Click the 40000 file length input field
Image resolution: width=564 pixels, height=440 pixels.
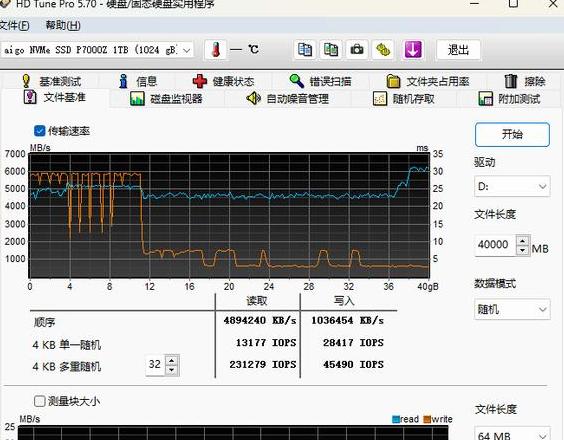click(x=495, y=245)
